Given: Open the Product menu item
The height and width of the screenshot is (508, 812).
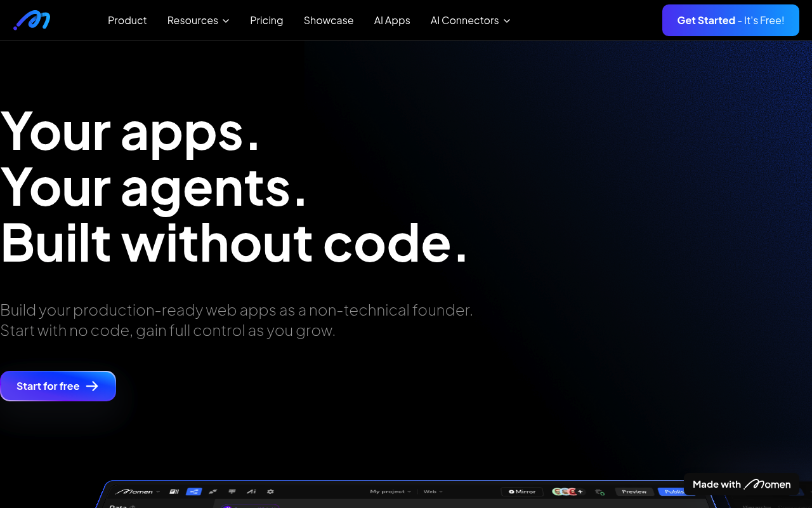Looking at the screenshot, I should 127,20.
